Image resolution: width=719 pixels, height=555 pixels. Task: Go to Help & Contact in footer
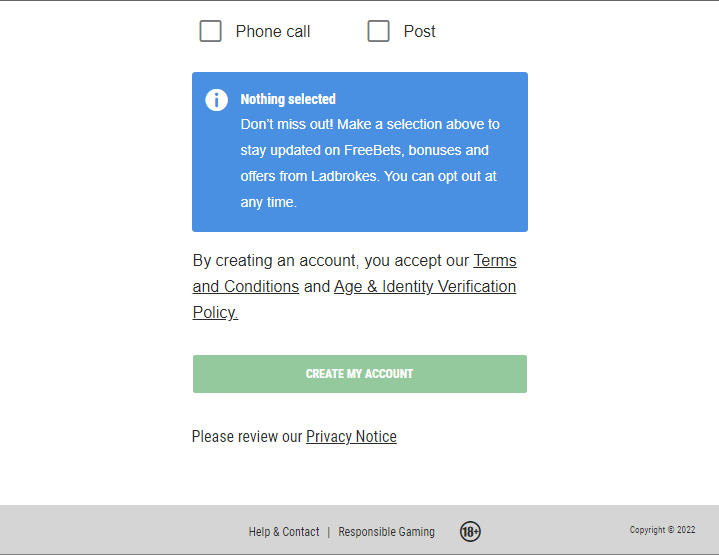[x=284, y=532]
